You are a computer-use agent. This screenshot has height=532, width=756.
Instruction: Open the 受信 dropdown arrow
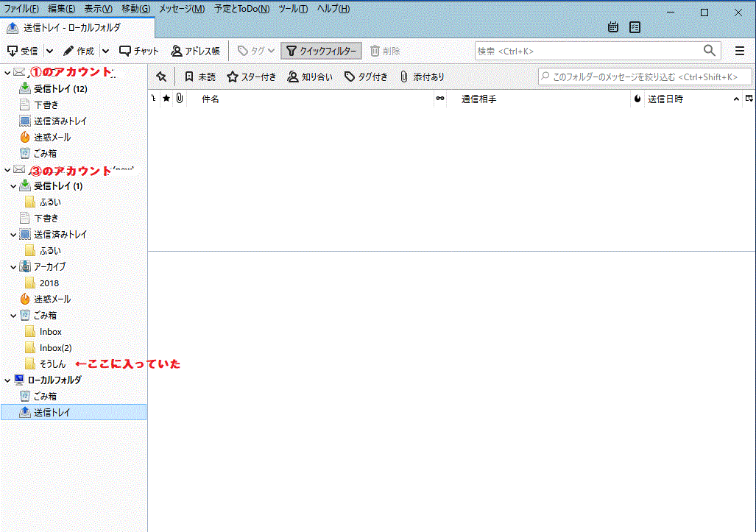pyautogui.click(x=49, y=51)
